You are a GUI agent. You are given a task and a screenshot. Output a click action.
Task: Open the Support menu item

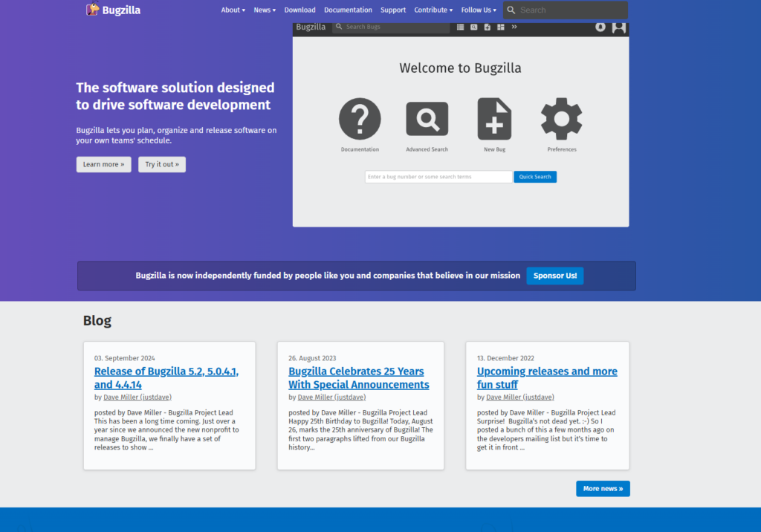point(393,10)
